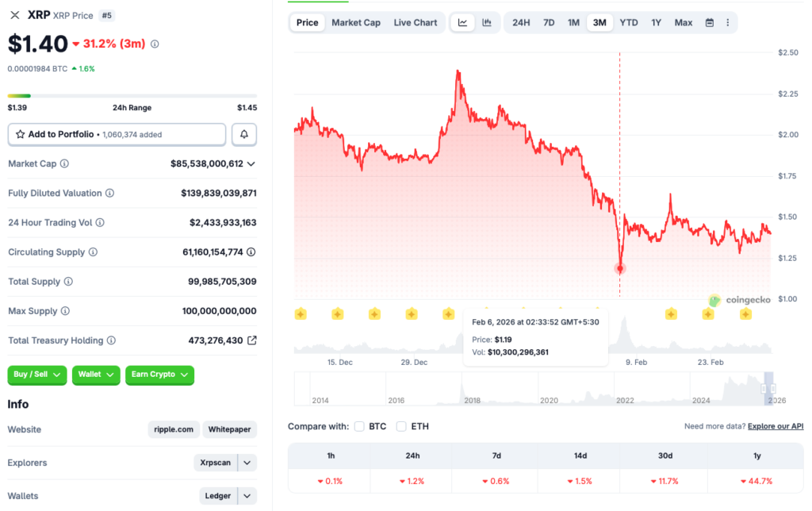Select the line chart view icon

[462, 22]
